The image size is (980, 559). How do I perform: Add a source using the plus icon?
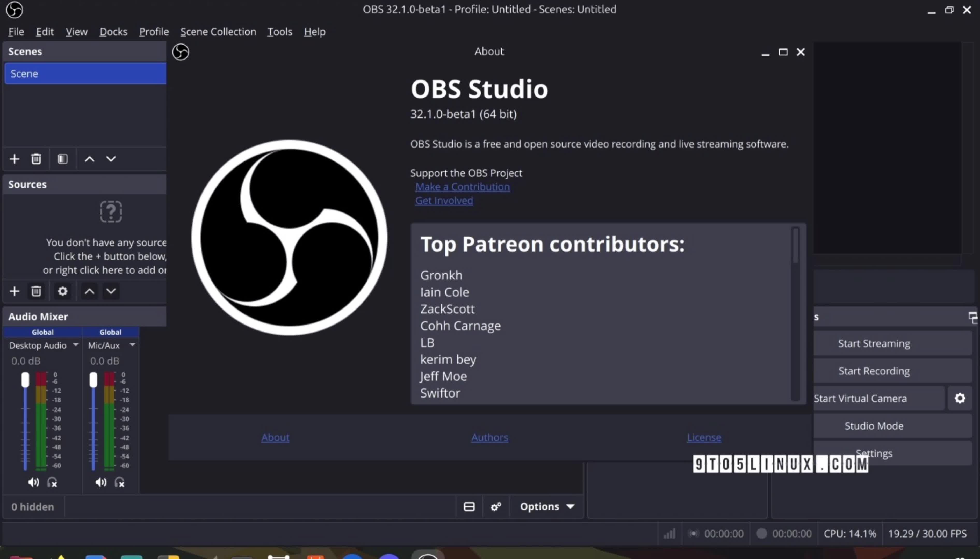(x=14, y=291)
